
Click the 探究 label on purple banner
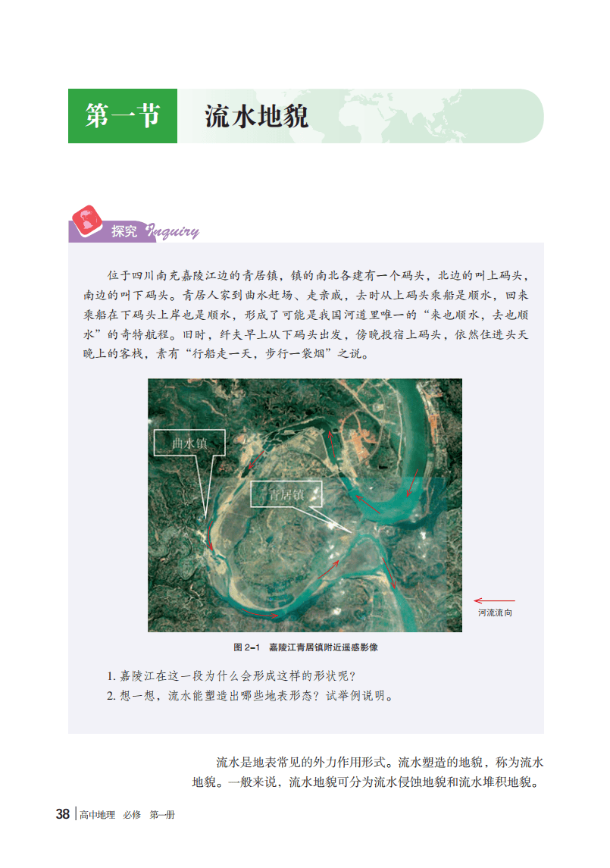pyautogui.click(x=124, y=231)
